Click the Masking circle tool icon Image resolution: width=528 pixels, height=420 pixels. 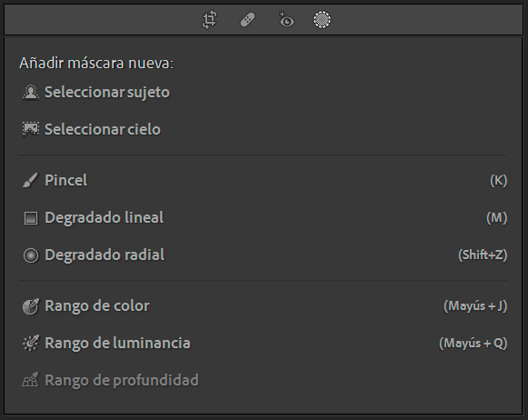[x=322, y=19]
